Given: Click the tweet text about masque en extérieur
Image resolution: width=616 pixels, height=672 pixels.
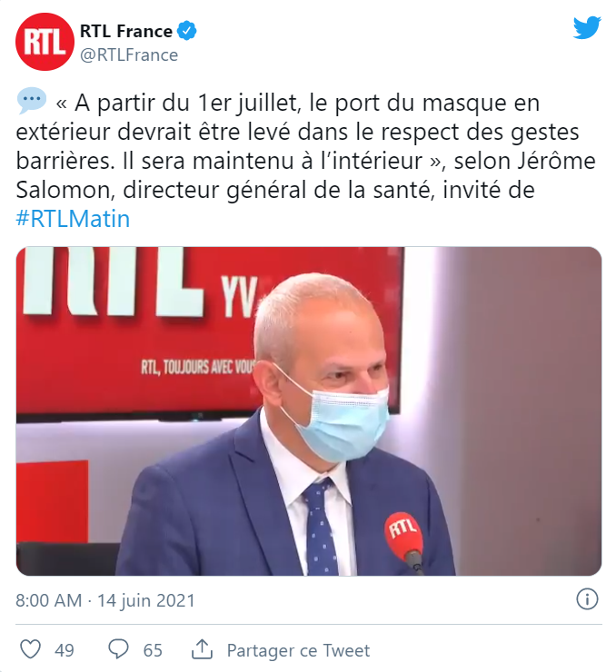Looking at the screenshot, I should coord(305,146).
